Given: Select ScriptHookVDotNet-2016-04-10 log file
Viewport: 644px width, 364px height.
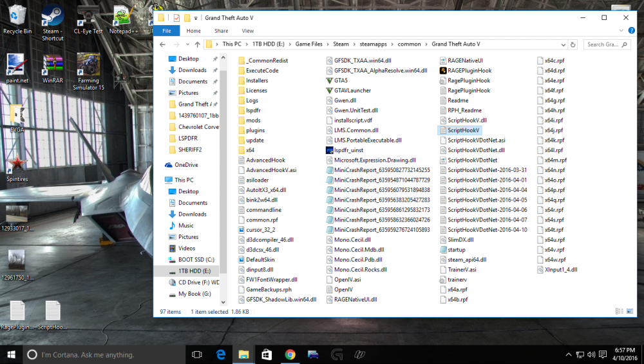Looking at the screenshot, I should point(484,229).
